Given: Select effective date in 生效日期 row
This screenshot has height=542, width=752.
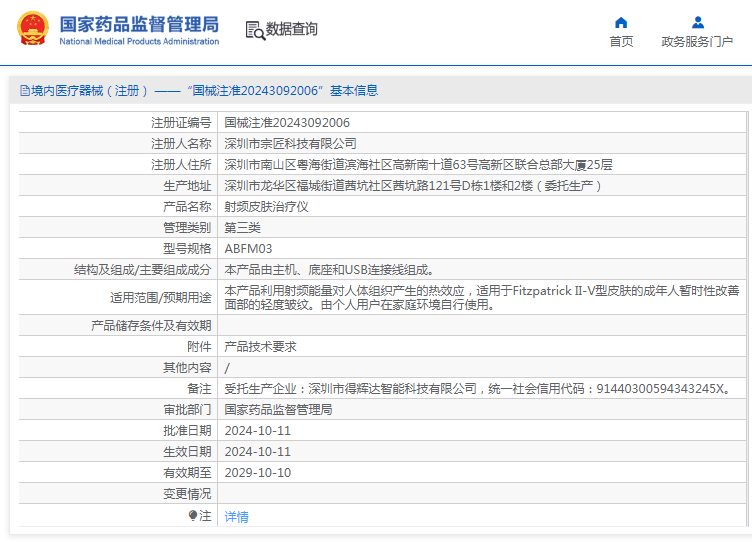Looking at the screenshot, I should tap(258, 452).
